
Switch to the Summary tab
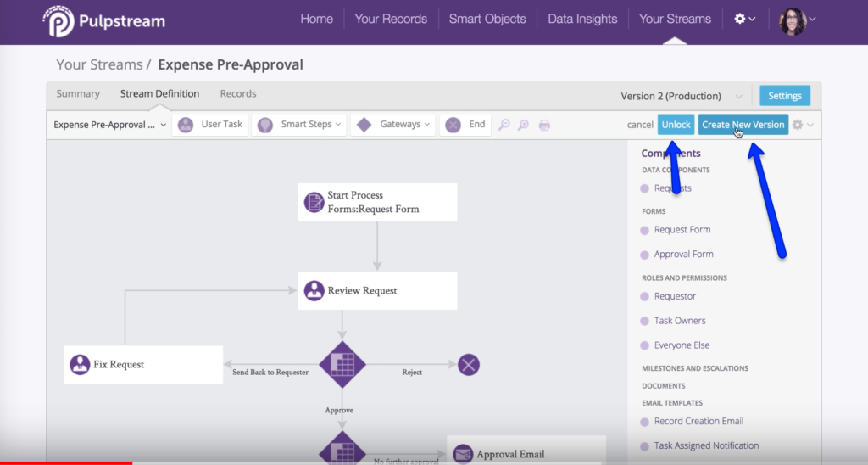coord(78,94)
